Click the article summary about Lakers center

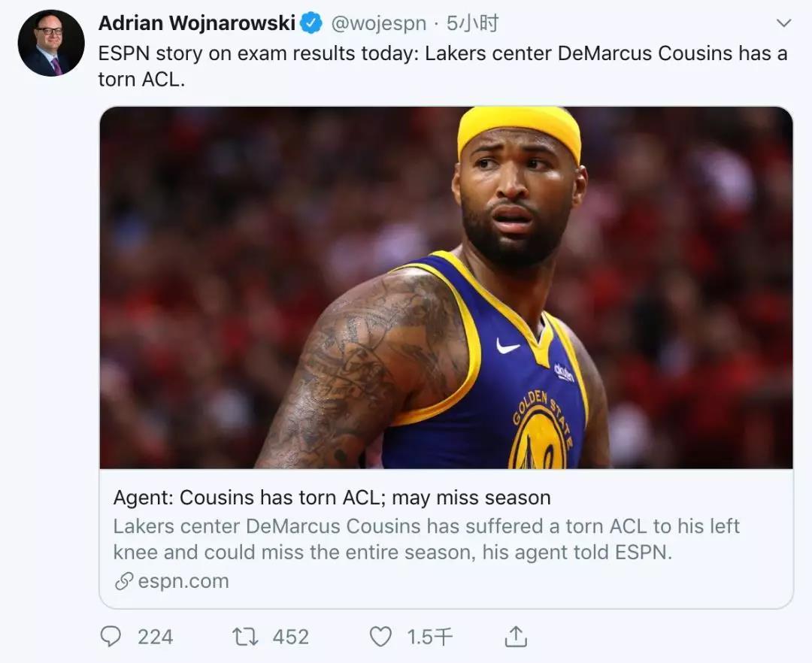(x=426, y=539)
